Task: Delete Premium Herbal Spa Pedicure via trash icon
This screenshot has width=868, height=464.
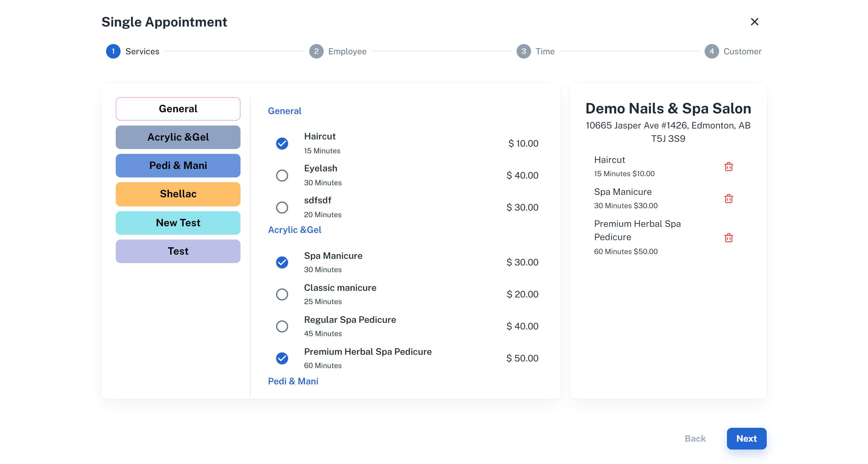Action: pyautogui.click(x=728, y=238)
